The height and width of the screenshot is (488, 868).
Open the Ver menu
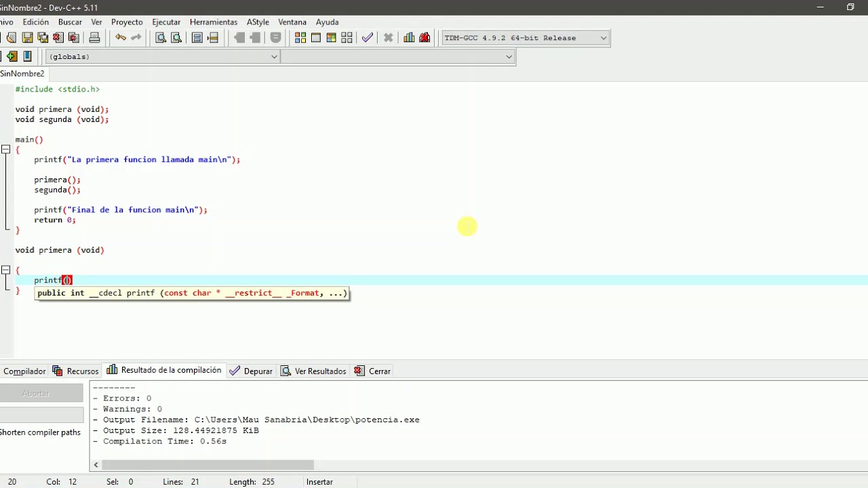(96, 22)
